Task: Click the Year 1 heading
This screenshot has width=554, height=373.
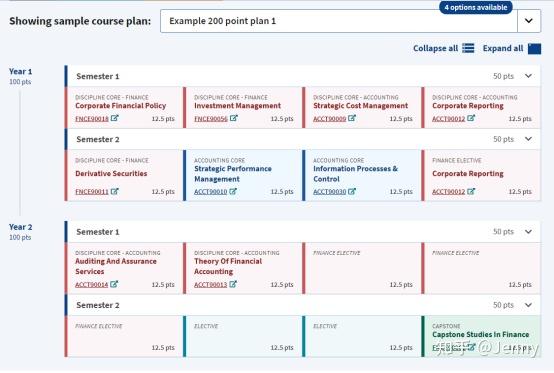Action: point(20,71)
